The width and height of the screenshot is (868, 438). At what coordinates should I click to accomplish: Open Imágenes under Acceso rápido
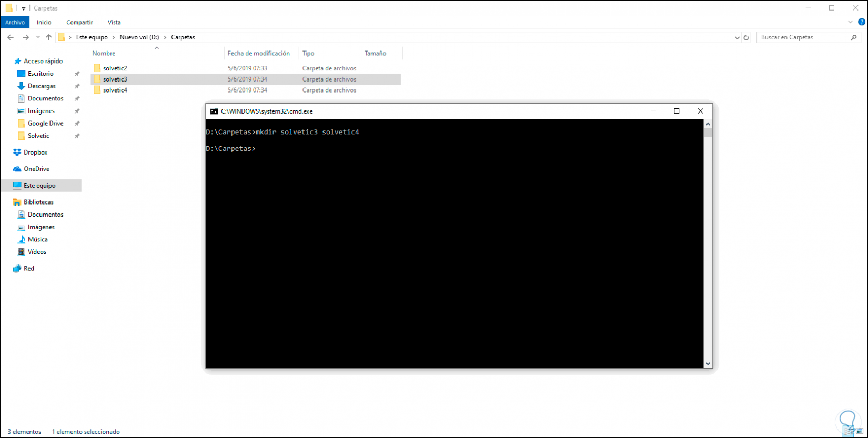tap(41, 111)
